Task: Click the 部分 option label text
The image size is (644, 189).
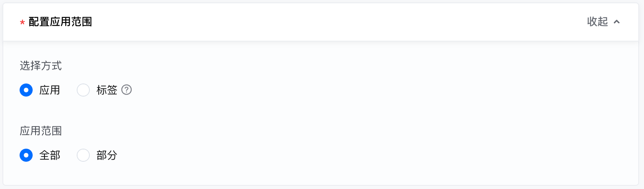Action: pos(107,155)
